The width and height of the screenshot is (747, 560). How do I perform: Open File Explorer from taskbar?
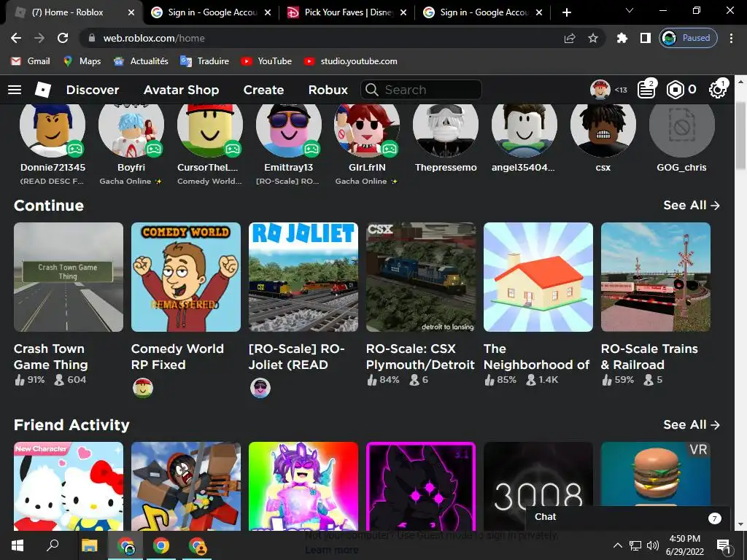coord(89,545)
